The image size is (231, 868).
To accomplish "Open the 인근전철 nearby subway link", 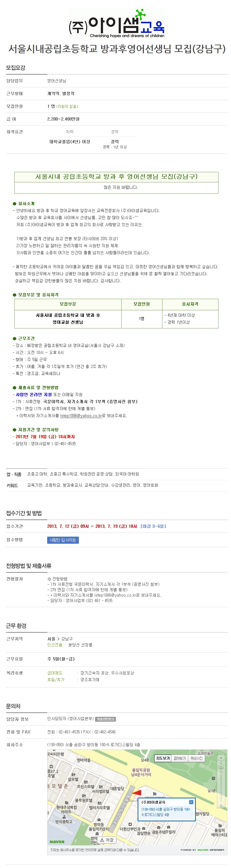I will pos(55,645).
